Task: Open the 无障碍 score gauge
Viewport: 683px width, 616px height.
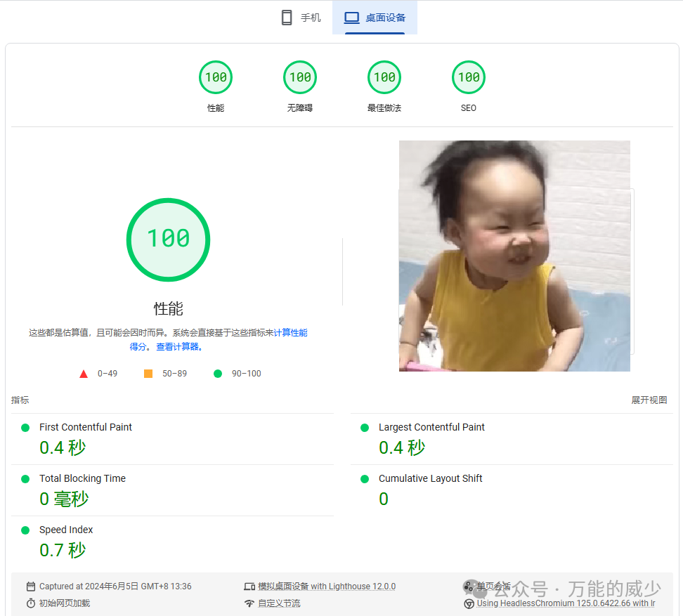Action: 300,77
